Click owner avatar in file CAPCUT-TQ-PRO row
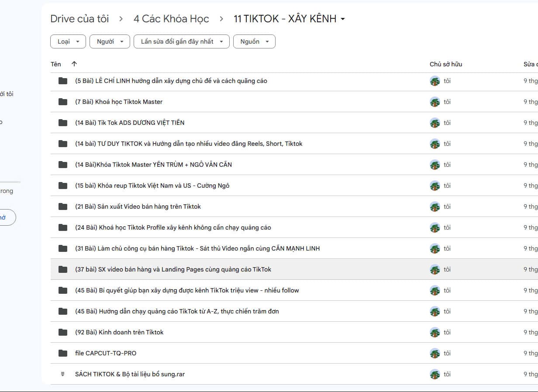The height and width of the screenshot is (392, 538). point(435,353)
